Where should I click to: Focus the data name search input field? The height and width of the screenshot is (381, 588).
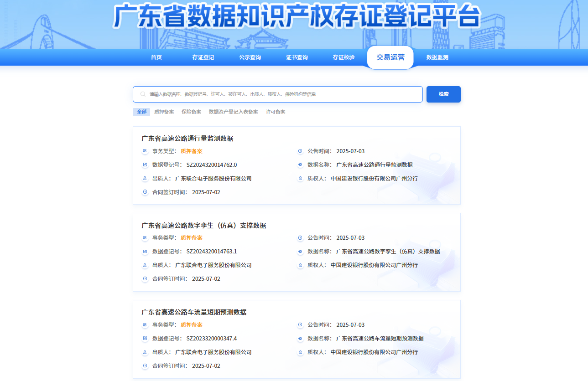tap(278, 94)
